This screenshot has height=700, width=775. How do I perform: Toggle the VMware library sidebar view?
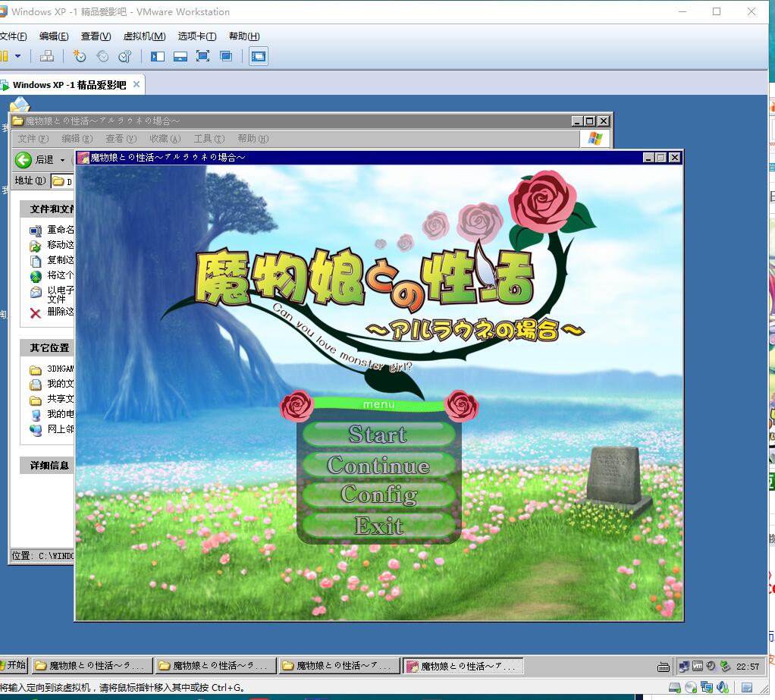[157, 56]
